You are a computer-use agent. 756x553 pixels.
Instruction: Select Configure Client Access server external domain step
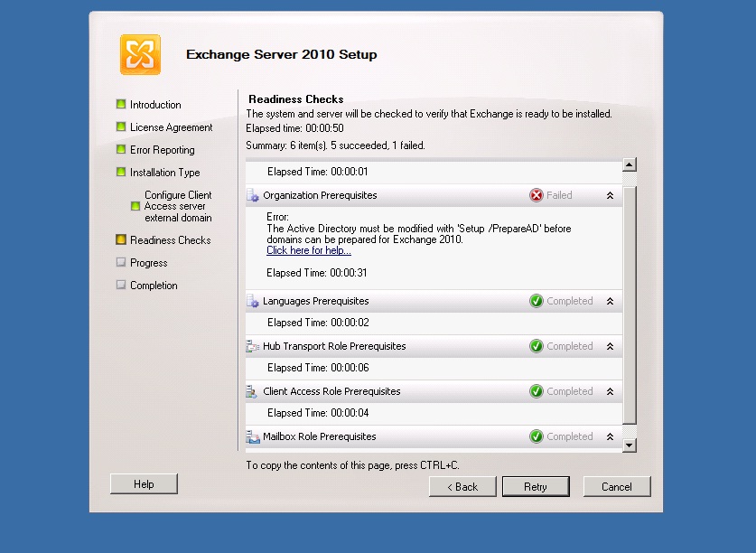pos(178,207)
